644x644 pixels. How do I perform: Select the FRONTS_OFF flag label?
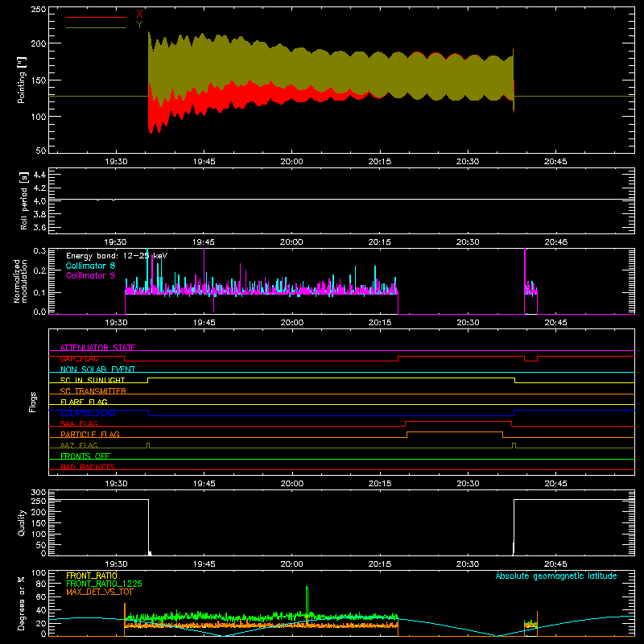pos(85,456)
